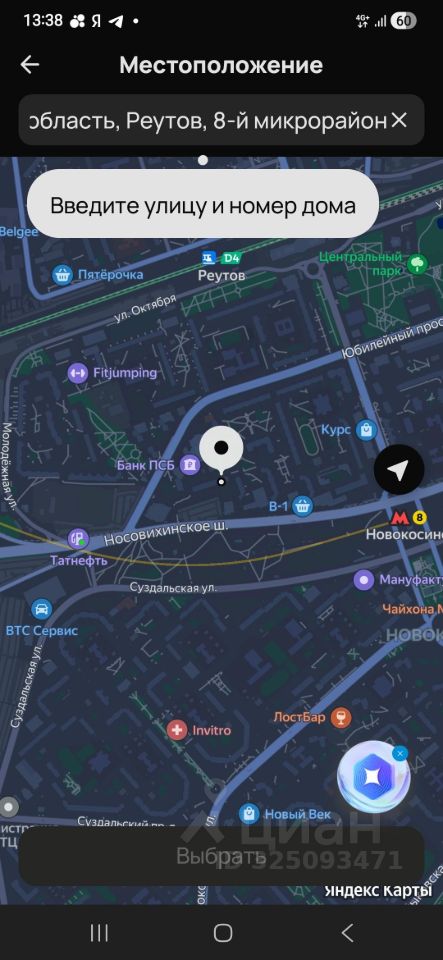The width and height of the screenshot is (443, 960).
Task: Go back using the top-left arrow
Action: tap(30, 65)
